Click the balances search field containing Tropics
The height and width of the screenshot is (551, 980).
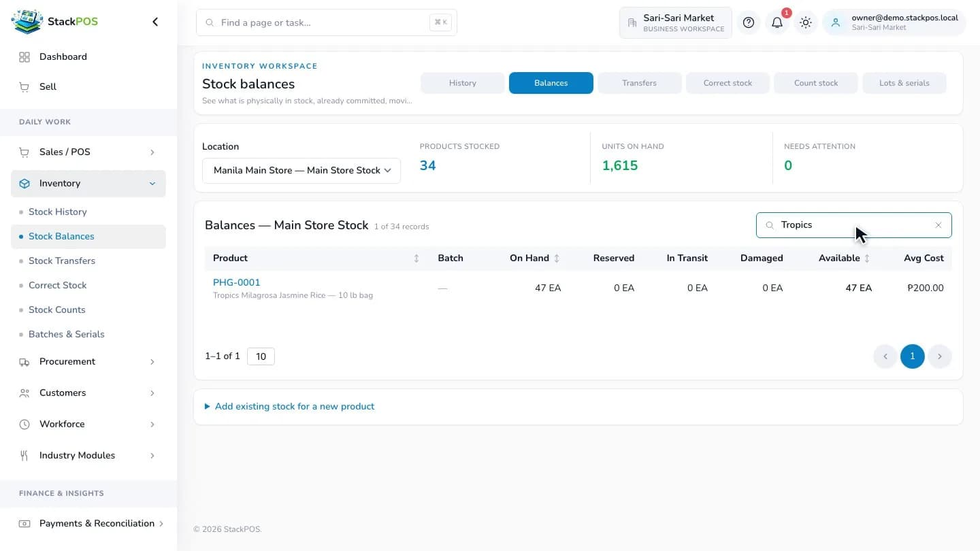854,225
